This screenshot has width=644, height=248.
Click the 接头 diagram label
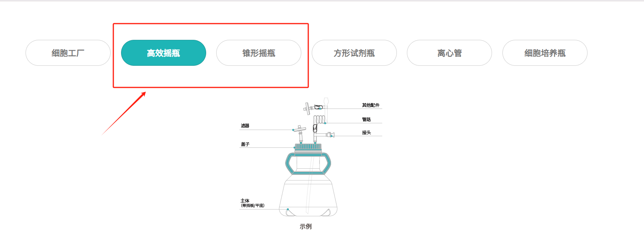(366, 133)
